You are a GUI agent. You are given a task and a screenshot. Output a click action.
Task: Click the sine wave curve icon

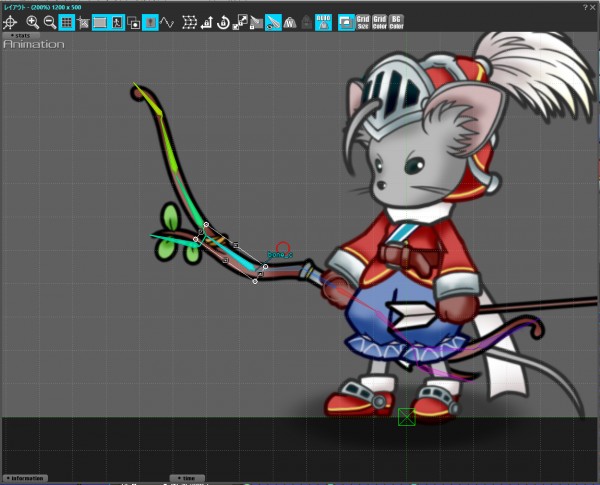[167, 23]
